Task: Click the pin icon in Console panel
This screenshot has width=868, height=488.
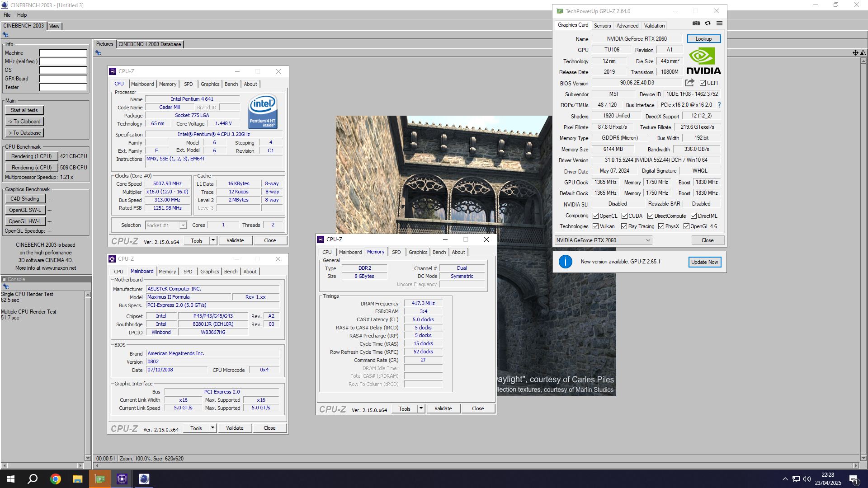Action: 6,286
